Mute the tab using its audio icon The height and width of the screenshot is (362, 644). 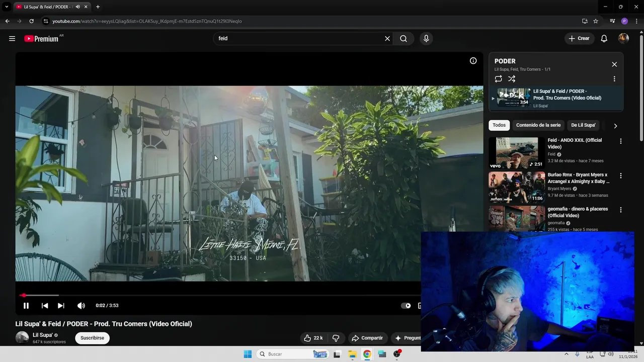point(77,7)
